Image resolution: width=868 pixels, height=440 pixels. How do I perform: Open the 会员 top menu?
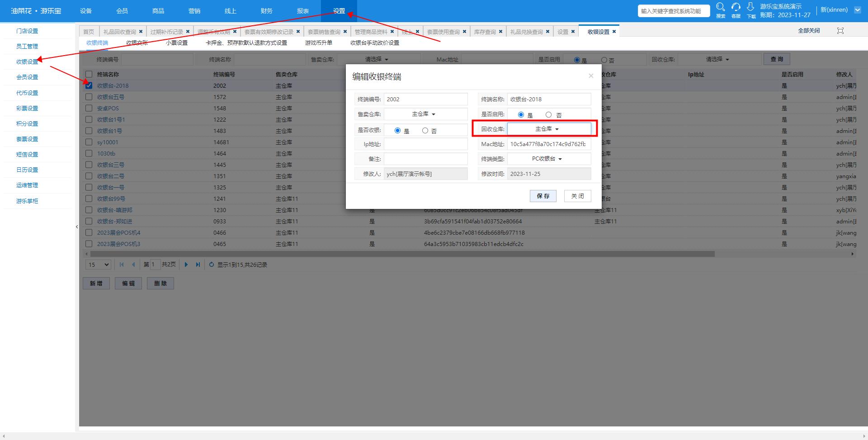coord(122,11)
